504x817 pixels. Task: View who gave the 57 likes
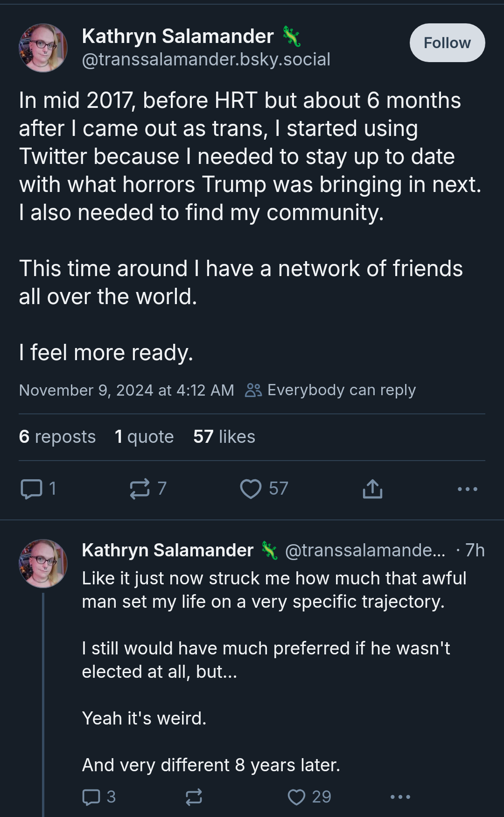[x=224, y=437]
